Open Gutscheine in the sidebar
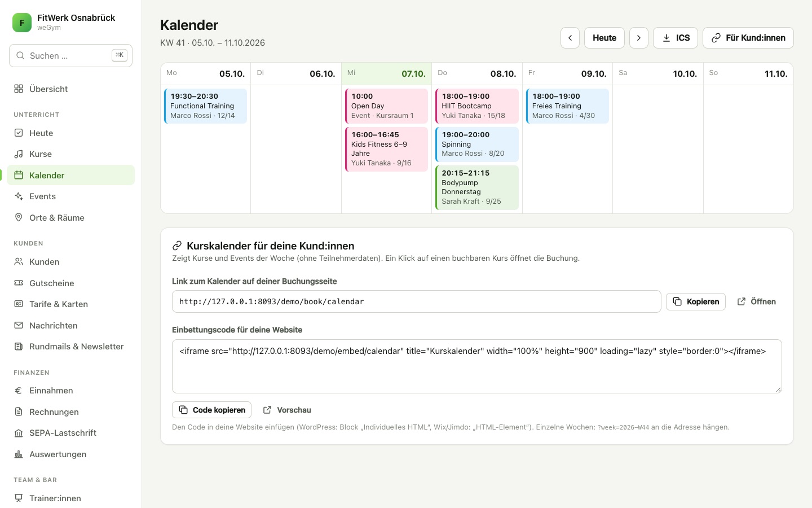 click(x=70, y=283)
